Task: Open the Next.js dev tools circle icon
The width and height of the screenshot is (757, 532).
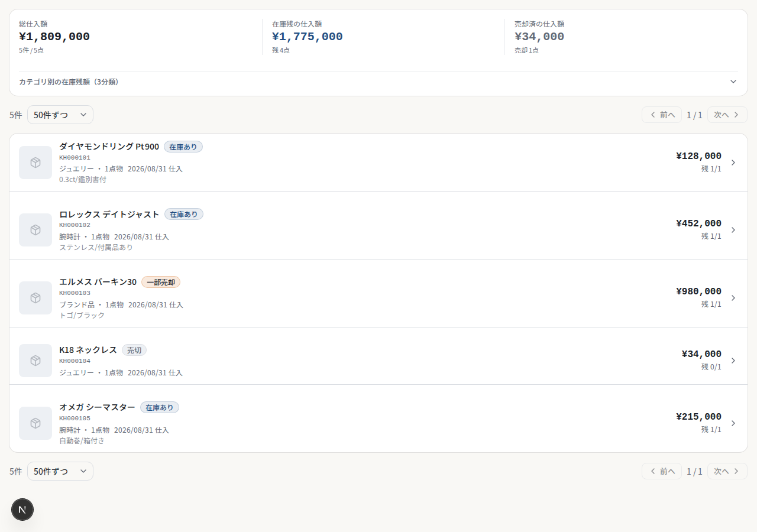Action: (22, 510)
